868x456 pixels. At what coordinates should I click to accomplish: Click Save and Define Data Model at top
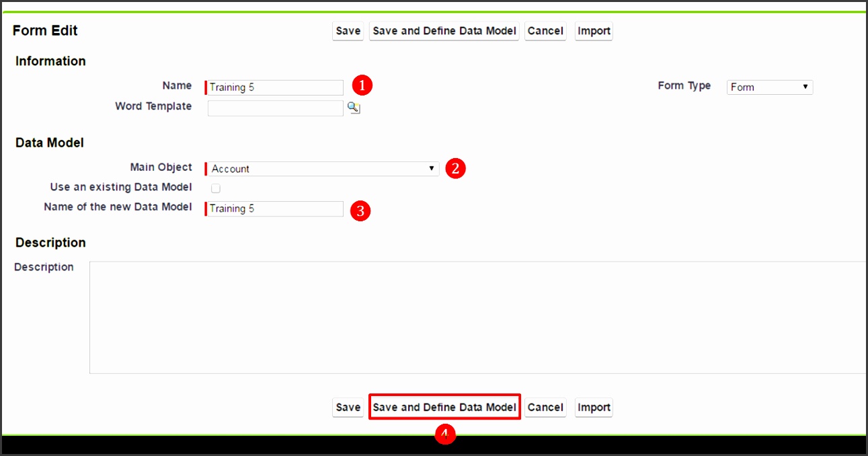444,31
